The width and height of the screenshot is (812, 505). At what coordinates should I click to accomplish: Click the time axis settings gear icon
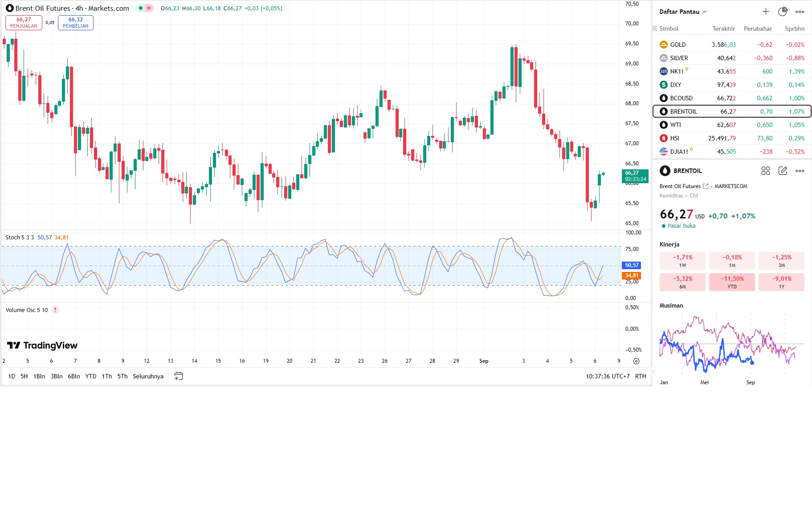tap(636, 361)
